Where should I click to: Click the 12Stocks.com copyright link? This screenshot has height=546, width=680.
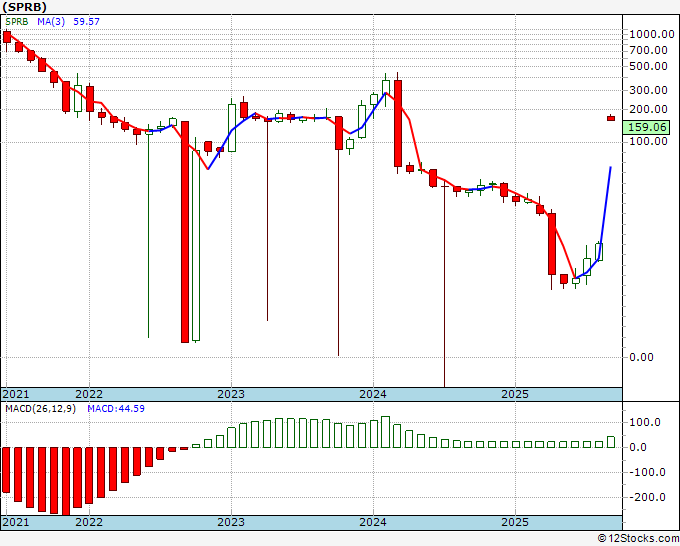[638, 539]
